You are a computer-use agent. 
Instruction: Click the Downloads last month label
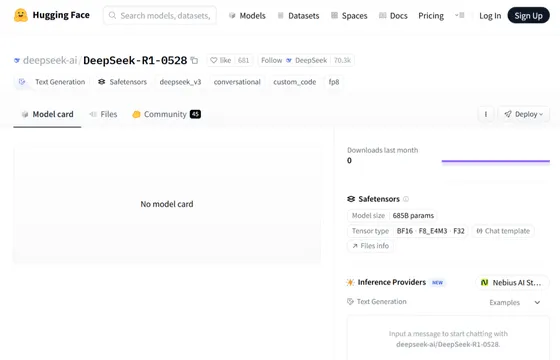[x=382, y=150]
